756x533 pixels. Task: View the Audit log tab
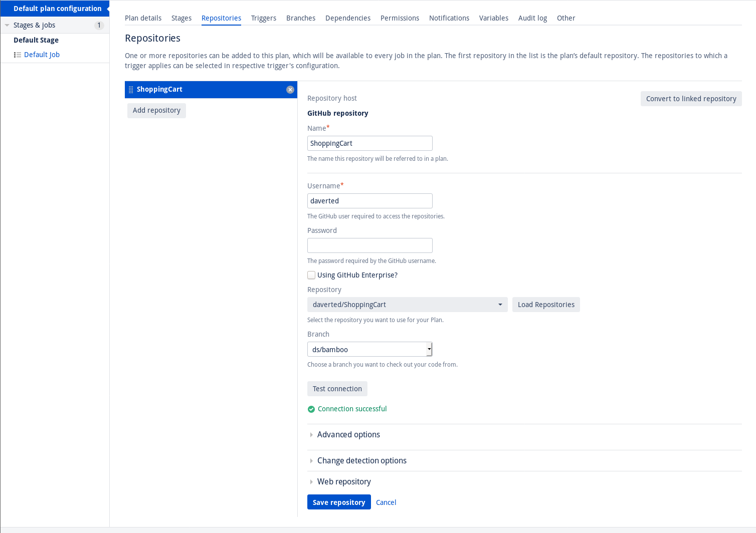tap(533, 18)
